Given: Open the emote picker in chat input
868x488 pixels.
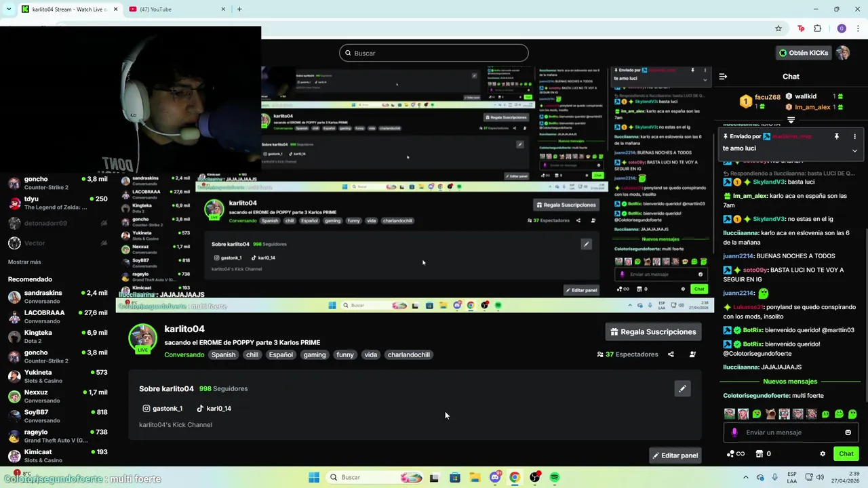Looking at the screenshot, I should point(848,432).
